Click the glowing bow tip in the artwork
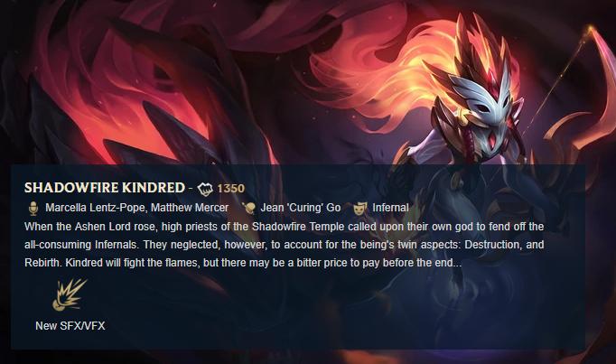The width and height of the screenshot is (616, 364). tap(589, 29)
